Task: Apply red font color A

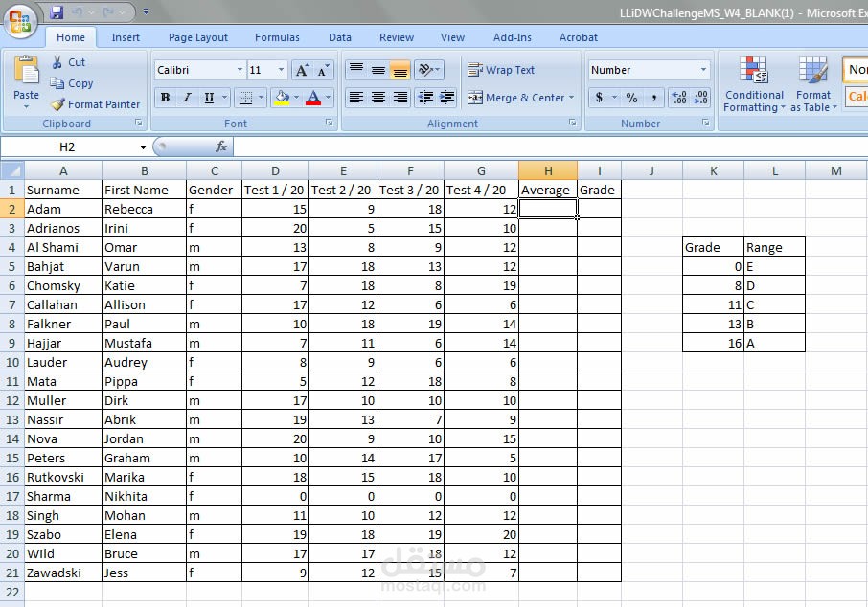Action: [313, 98]
